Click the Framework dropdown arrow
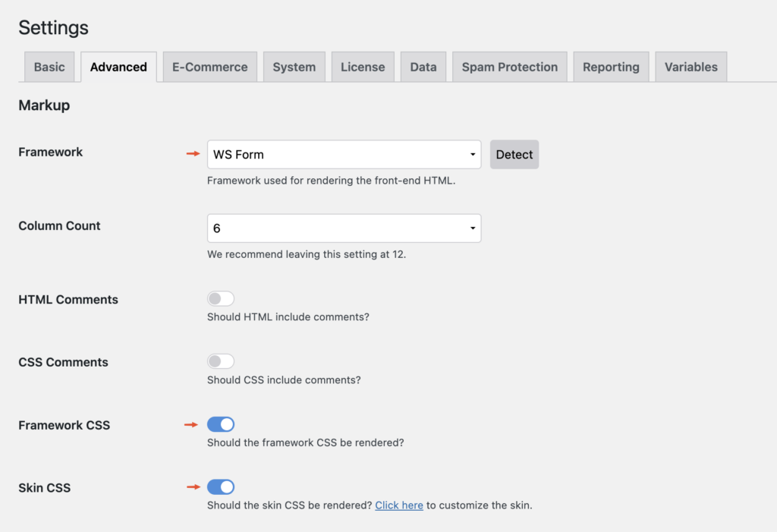This screenshot has width=777, height=532. [x=473, y=155]
